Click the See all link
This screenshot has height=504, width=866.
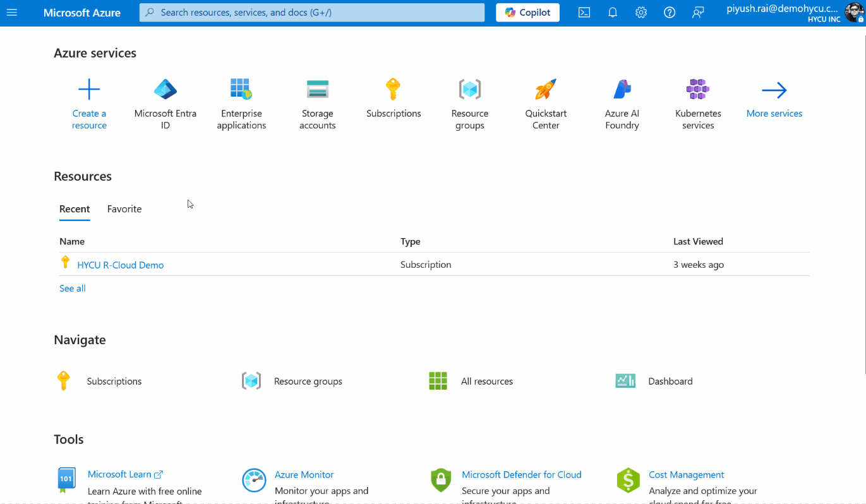[x=73, y=289]
